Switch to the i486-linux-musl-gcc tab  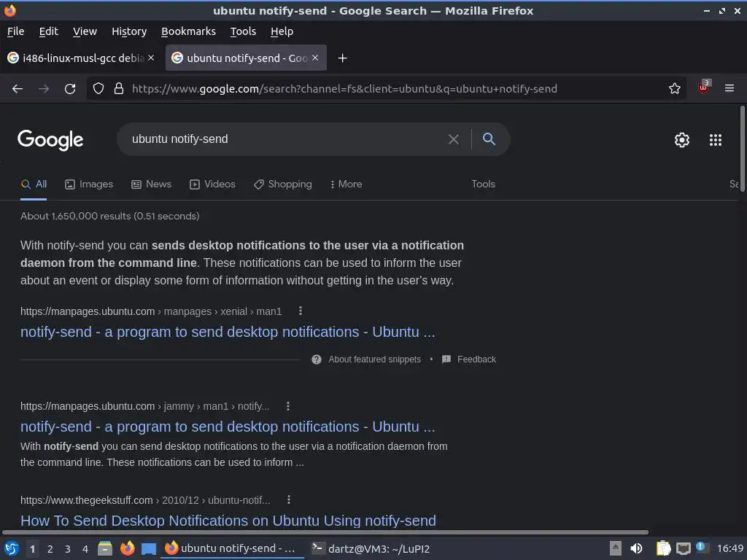pos(82,58)
